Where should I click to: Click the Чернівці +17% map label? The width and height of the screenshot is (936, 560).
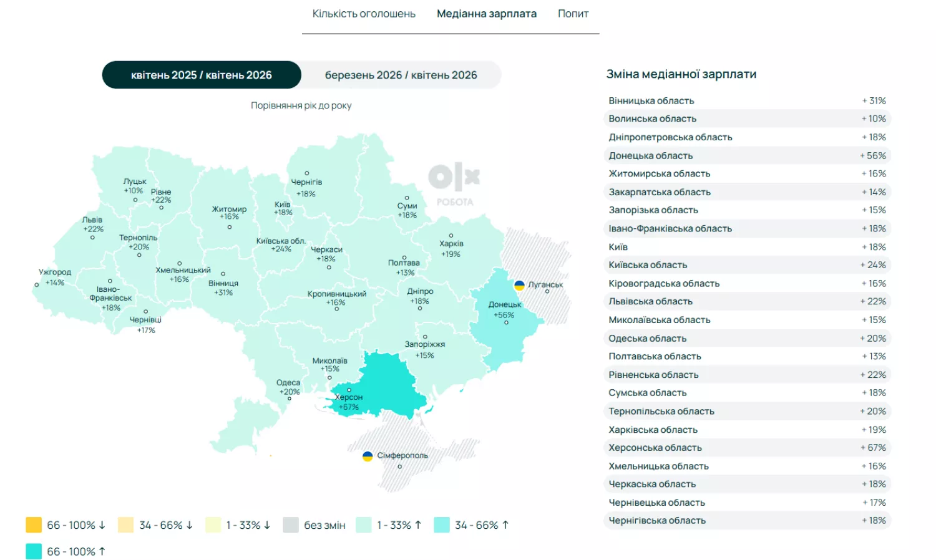pos(145,324)
